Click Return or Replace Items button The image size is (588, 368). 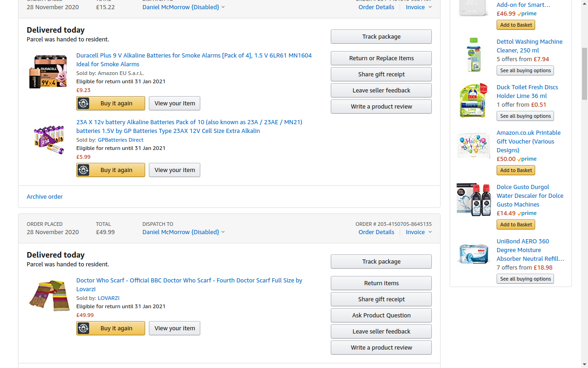381,58
